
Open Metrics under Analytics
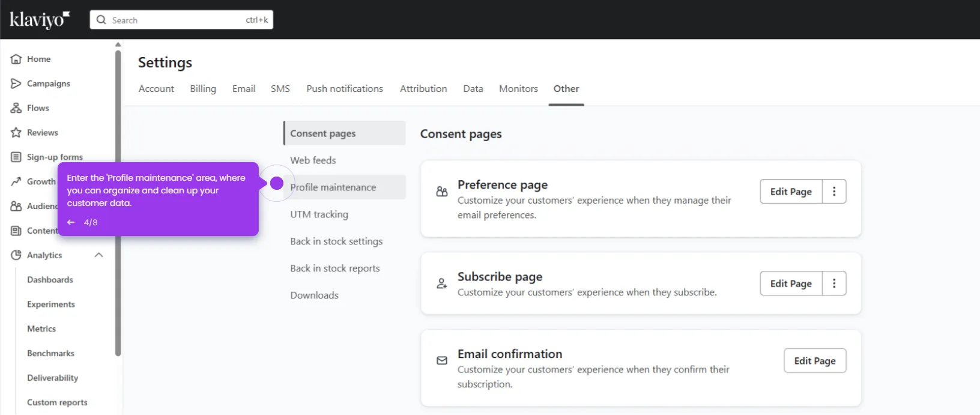(41, 329)
